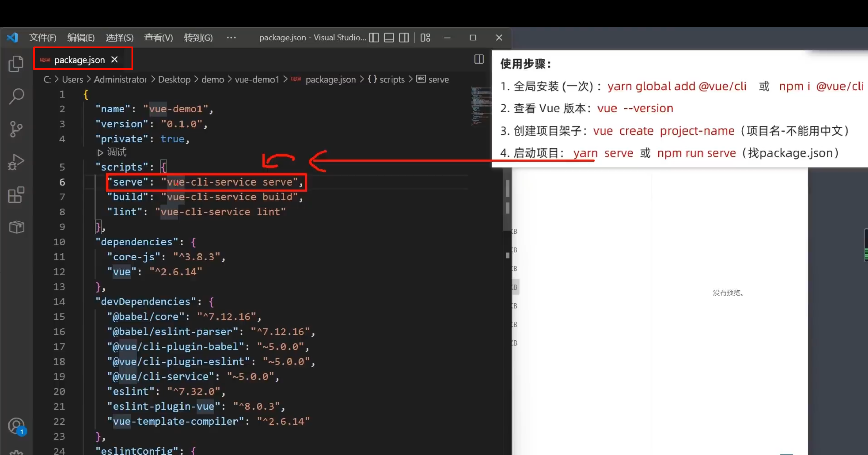
Task: Toggle secondary side bar layout icon
Action: coord(404,37)
